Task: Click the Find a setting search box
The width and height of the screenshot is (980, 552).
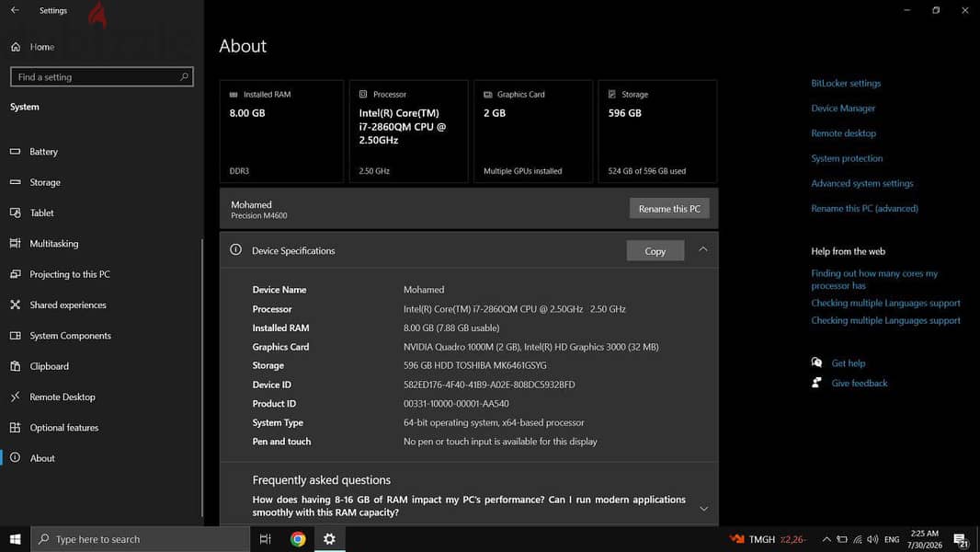Action: click(102, 77)
